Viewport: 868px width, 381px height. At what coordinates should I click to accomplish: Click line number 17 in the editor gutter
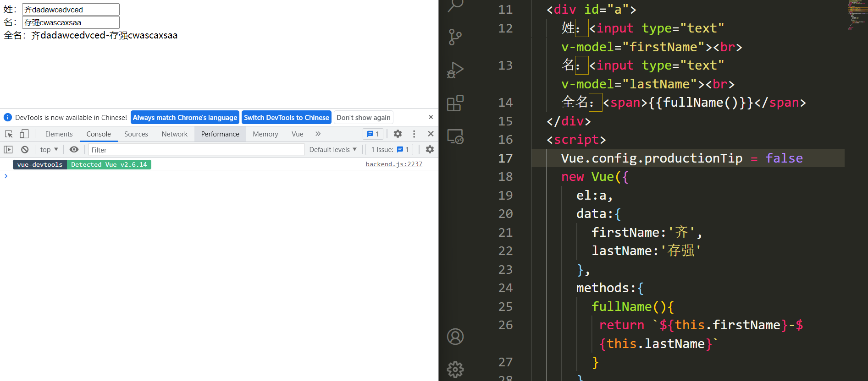(x=505, y=158)
